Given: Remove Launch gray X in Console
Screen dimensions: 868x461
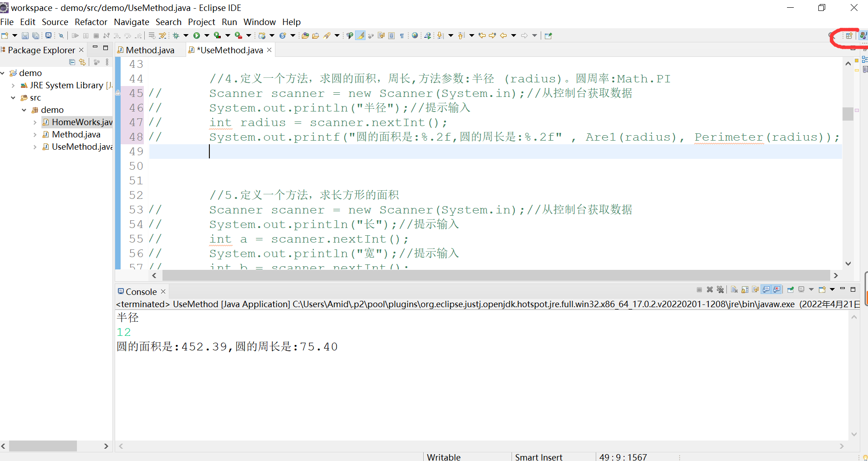Looking at the screenshot, I should pyautogui.click(x=710, y=289).
